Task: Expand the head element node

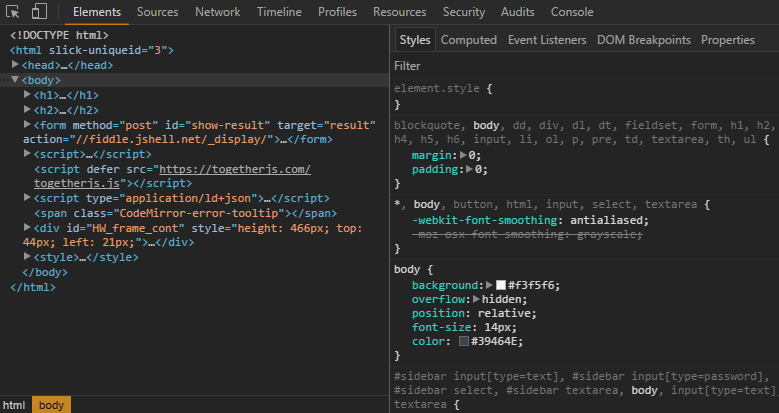Action: coord(16,65)
